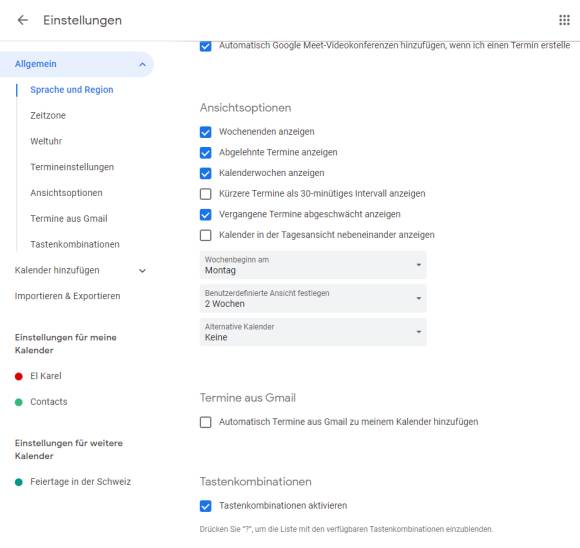The width and height of the screenshot is (580, 548).
Task: Click Kalender hinzufügen label
Action: [x=57, y=270]
